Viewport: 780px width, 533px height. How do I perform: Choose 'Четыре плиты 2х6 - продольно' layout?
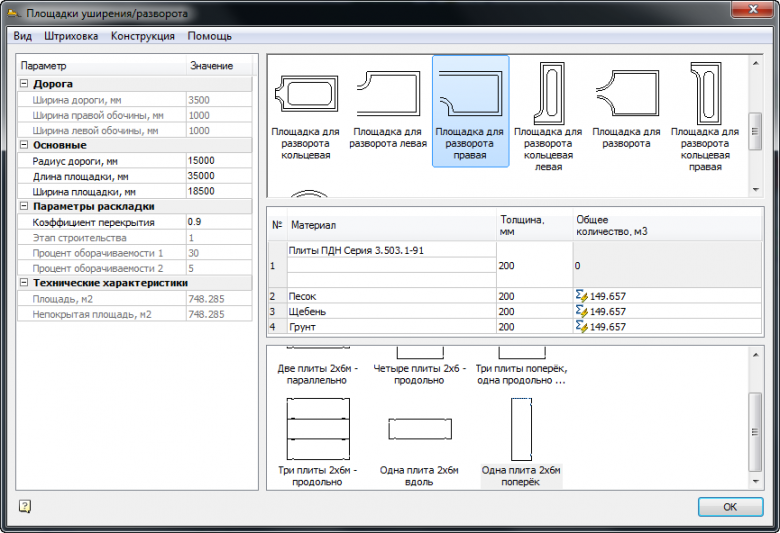(419, 367)
